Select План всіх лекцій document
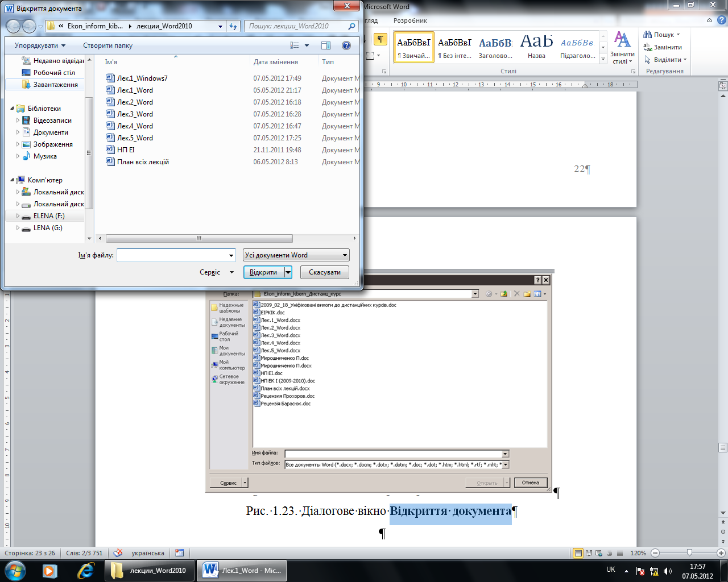This screenshot has height=582, width=728. point(143,162)
